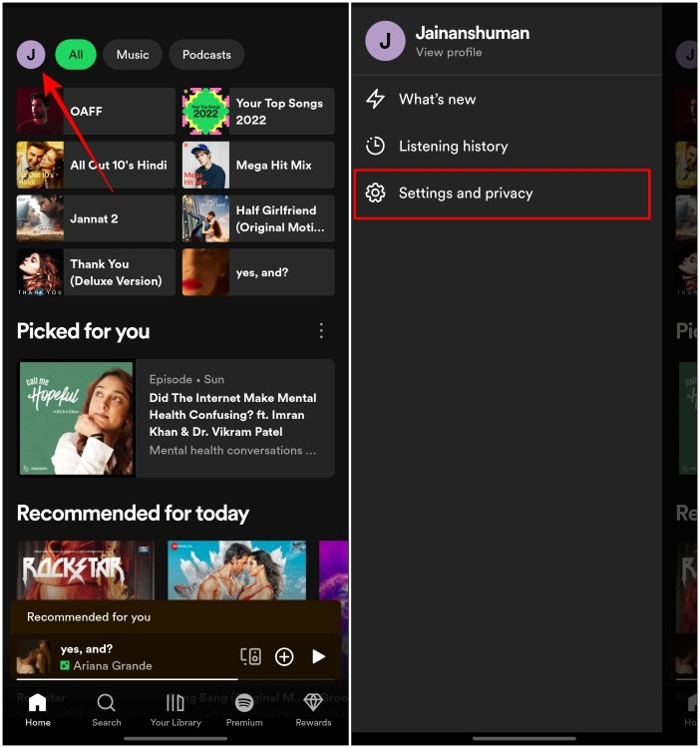Open Jainanshuman's avatar in the side menu
The width and height of the screenshot is (700, 748).
pos(385,41)
